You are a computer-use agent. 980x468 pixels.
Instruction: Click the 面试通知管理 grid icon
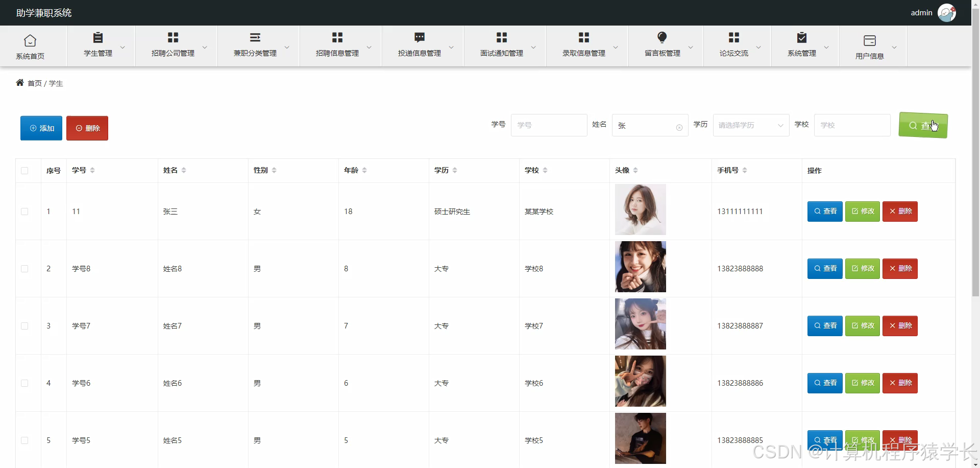(x=502, y=37)
